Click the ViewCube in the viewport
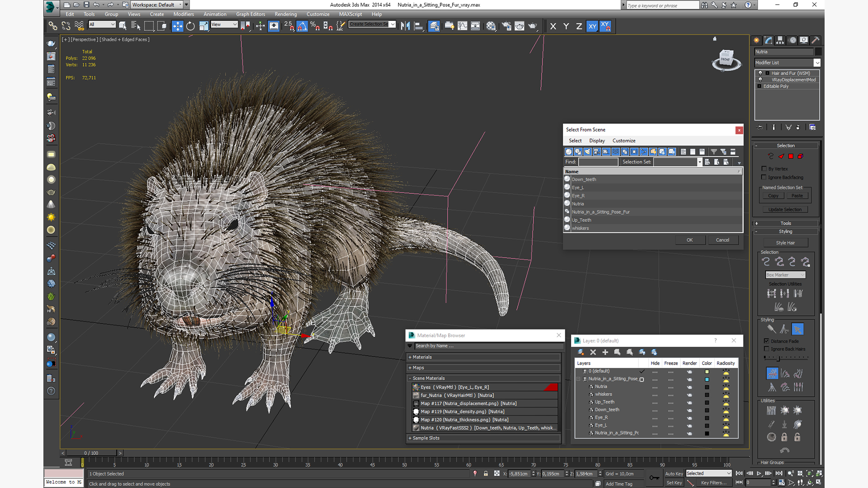The image size is (868, 488). [726, 60]
